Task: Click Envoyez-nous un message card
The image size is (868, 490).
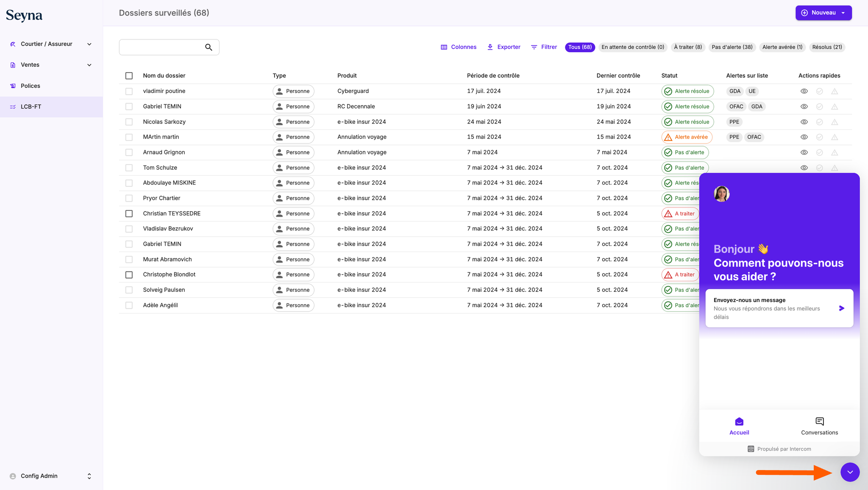Action: click(x=779, y=308)
